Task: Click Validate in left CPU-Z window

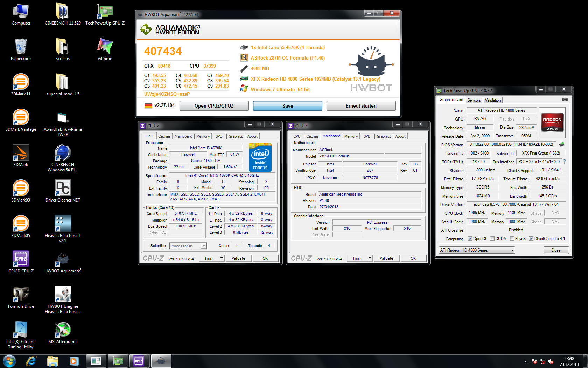Action: pyautogui.click(x=238, y=258)
